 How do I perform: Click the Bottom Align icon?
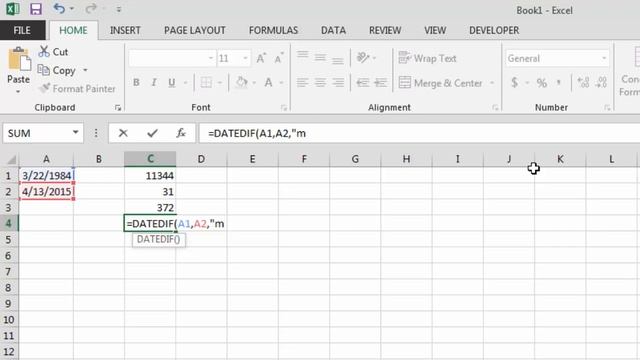[x=338, y=60]
